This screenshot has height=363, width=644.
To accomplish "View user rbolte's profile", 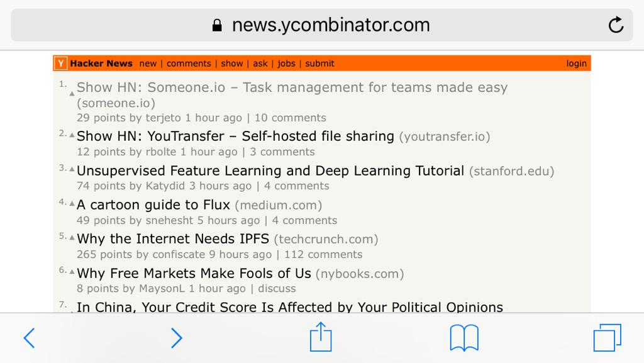I will coord(160,152).
